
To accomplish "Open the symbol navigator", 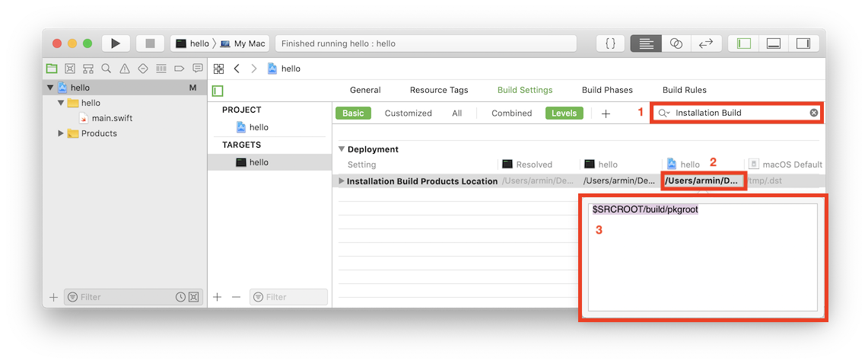I will click(x=88, y=69).
